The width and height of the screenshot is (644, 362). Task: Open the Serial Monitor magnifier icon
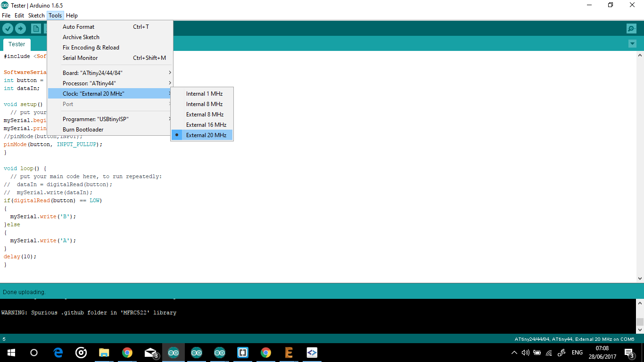click(x=631, y=29)
